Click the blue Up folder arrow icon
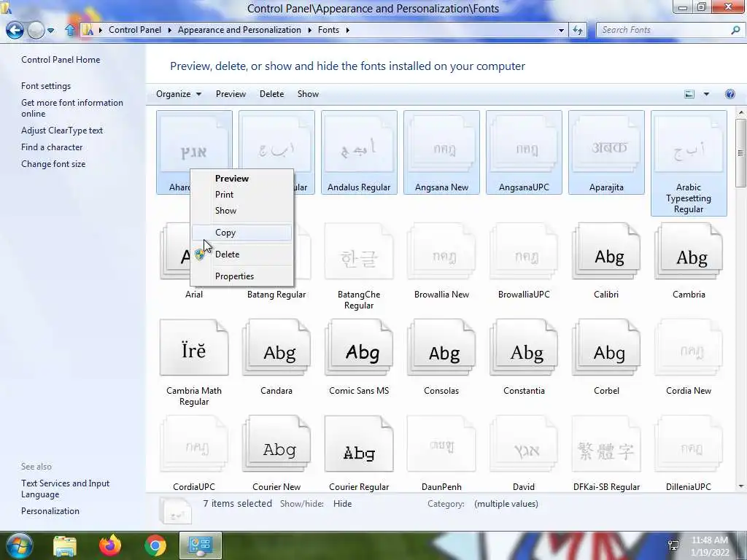This screenshot has width=747, height=560. (70, 31)
